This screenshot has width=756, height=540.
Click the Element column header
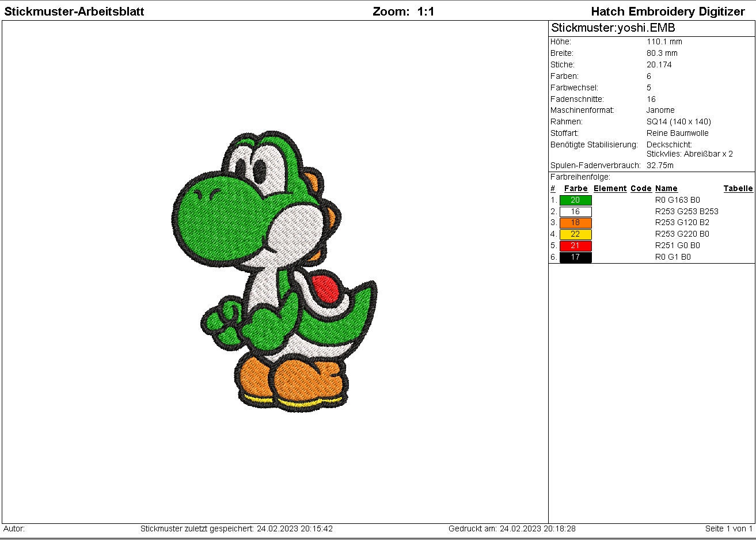click(610, 188)
